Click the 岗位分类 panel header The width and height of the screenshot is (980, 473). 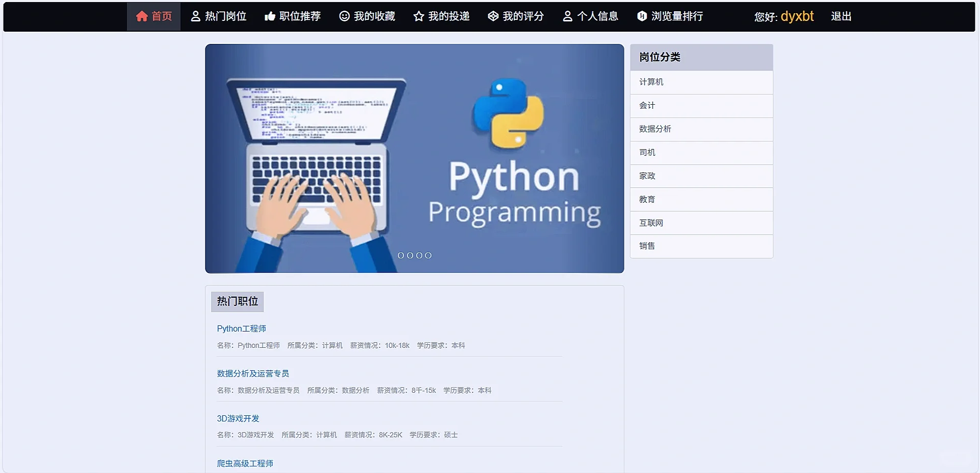(702, 57)
